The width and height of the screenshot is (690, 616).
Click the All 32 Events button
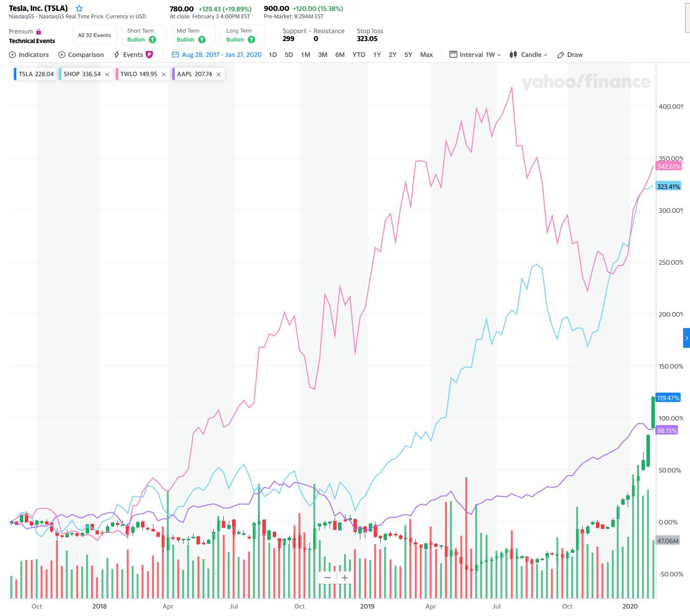[94, 35]
